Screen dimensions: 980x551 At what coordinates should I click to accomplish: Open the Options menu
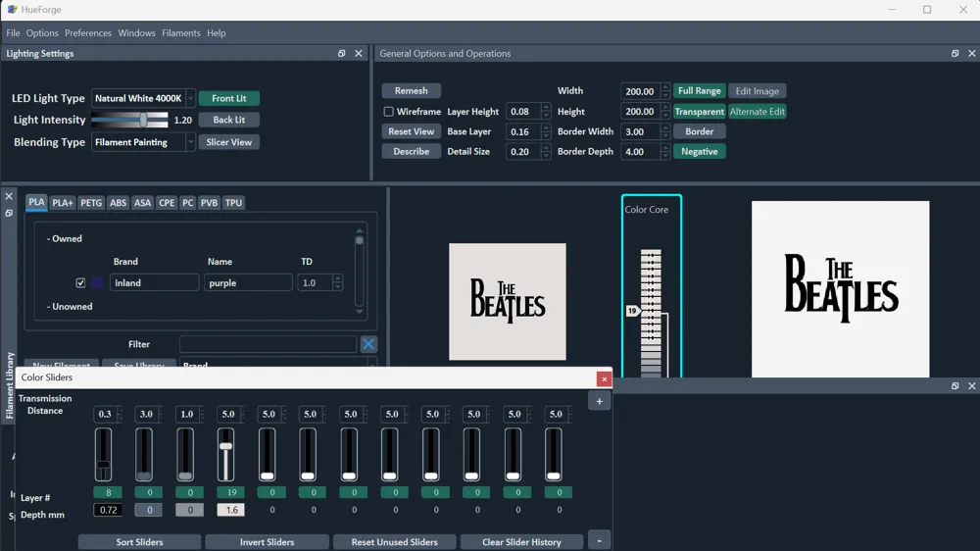point(42,32)
